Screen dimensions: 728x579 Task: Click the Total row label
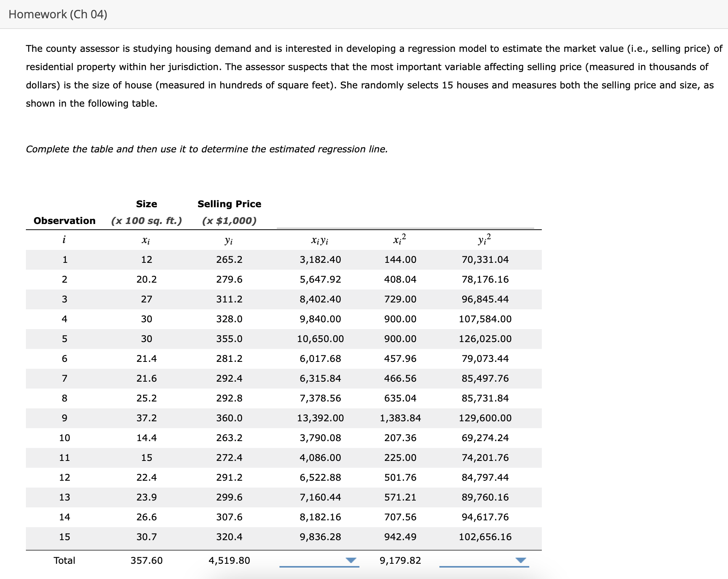(x=65, y=560)
